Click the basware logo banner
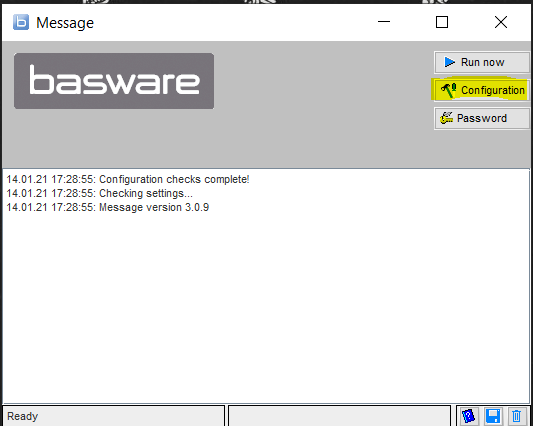 (x=114, y=81)
